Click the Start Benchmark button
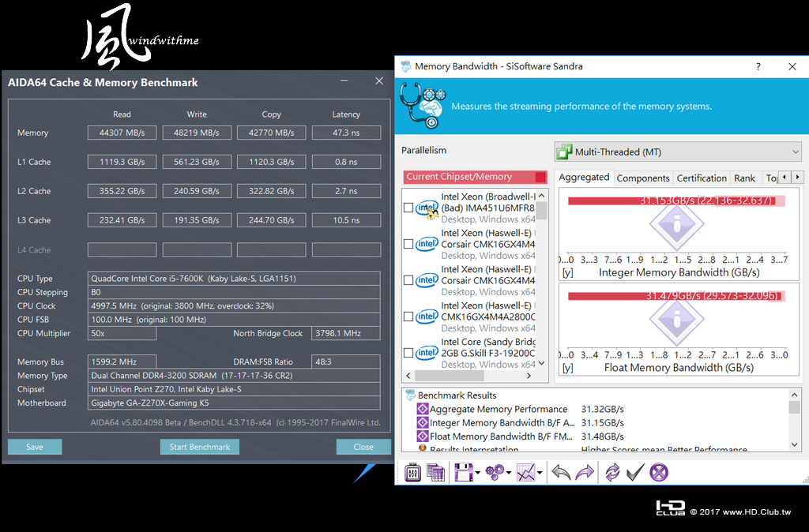Screen dimensions: 809x532 (200, 447)
